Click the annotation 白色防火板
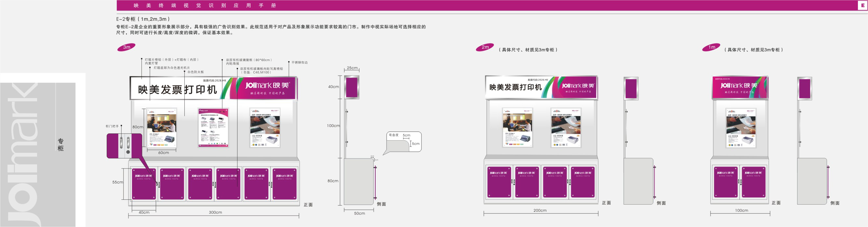 196,72
